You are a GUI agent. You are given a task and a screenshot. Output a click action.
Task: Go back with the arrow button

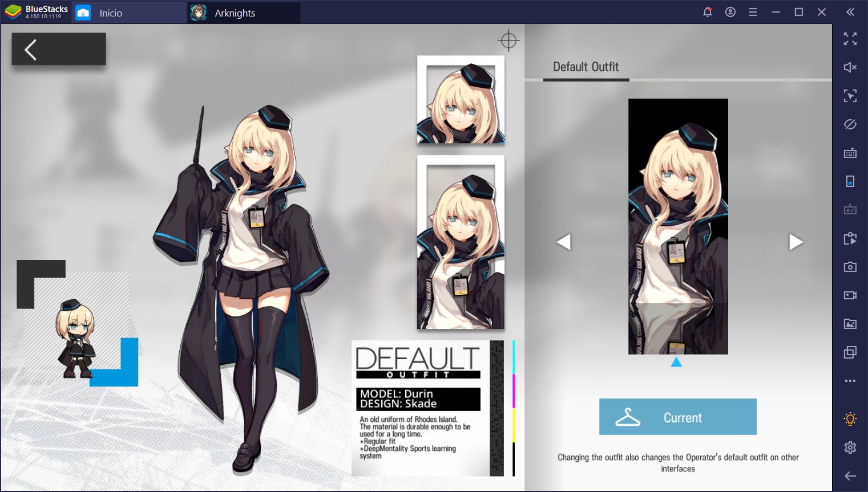[58, 49]
